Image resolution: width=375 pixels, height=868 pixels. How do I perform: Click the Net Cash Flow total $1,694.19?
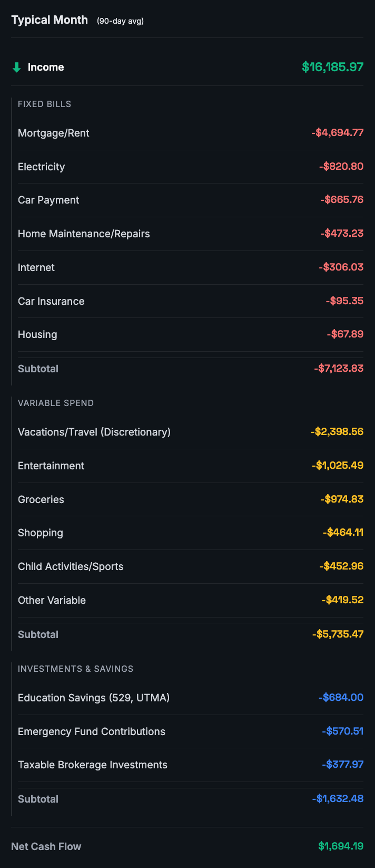(341, 846)
